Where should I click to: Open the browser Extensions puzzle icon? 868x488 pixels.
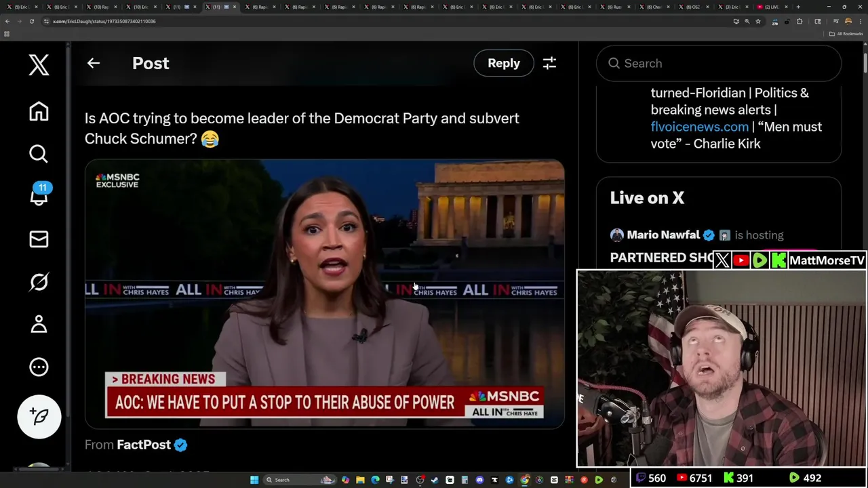click(800, 22)
